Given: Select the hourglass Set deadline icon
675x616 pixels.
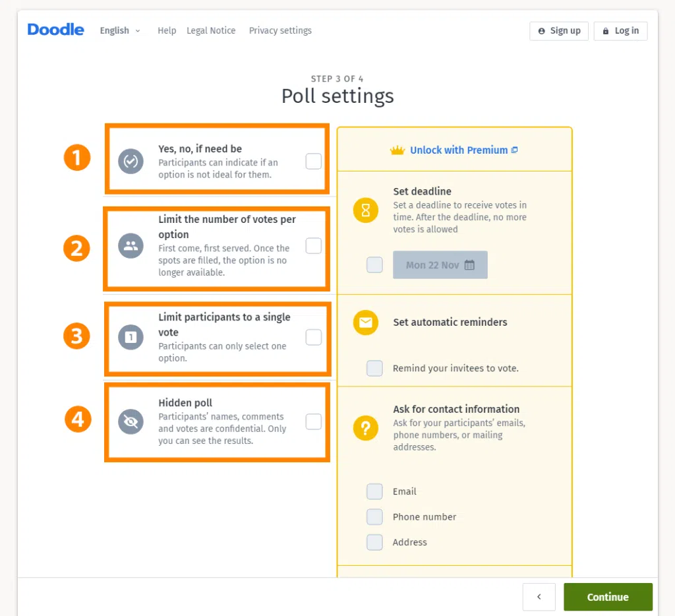Looking at the screenshot, I should click(366, 210).
